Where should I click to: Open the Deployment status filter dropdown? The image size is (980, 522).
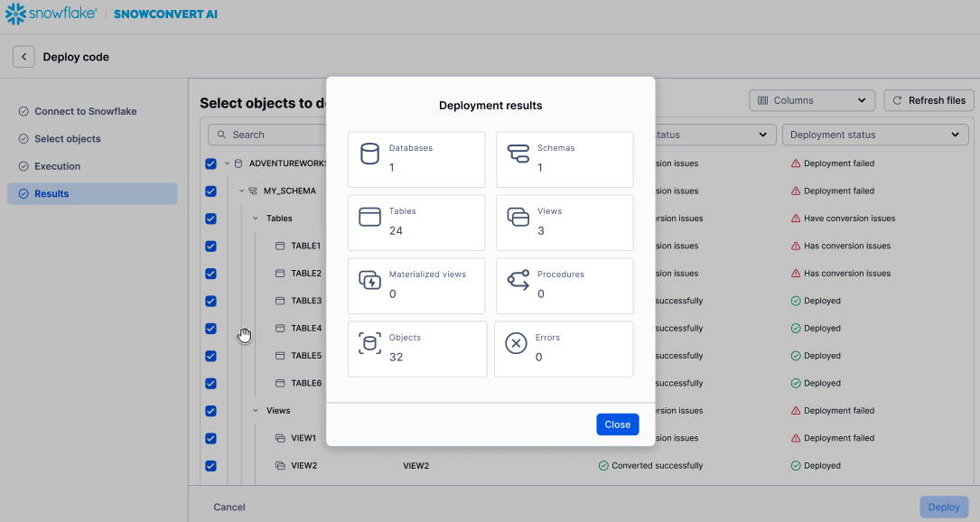874,135
